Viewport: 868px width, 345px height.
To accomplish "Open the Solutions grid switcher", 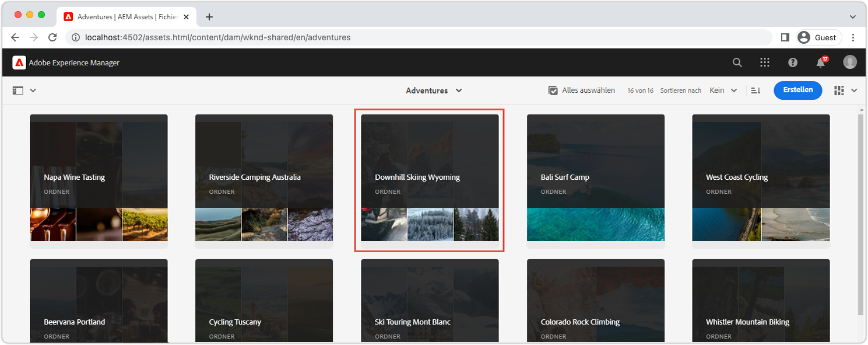I will point(765,62).
